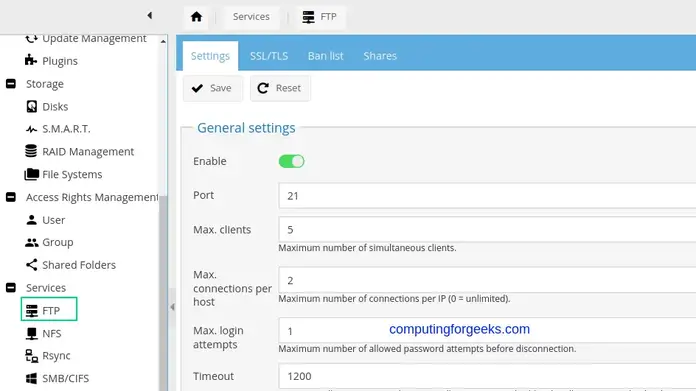
Task: Click the Max. login attempts field
Action: click(x=487, y=331)
